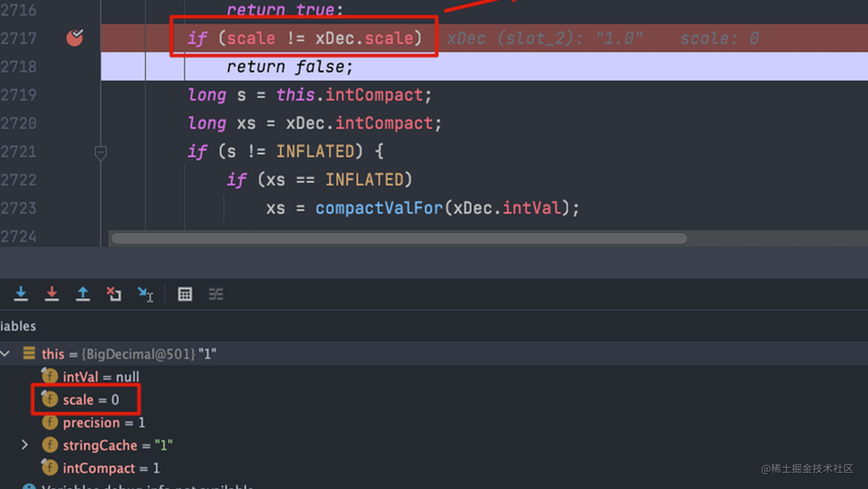
Task: Click line number 2722 in the gutter
Action: click(18, 180)
